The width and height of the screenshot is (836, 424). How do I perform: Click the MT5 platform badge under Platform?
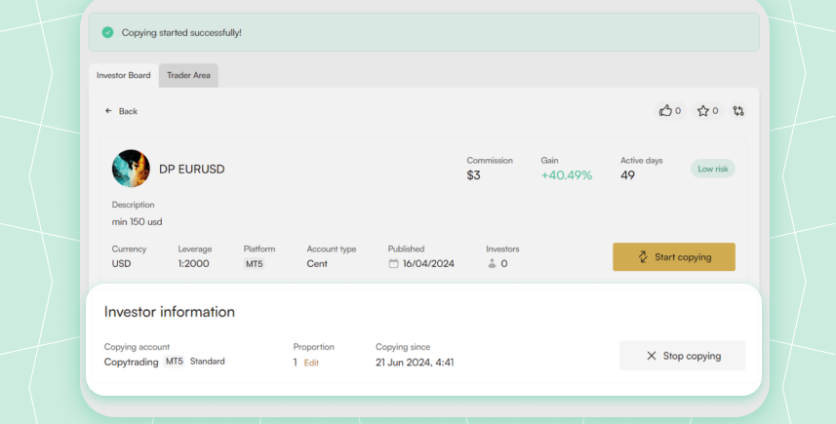[254, 264]
